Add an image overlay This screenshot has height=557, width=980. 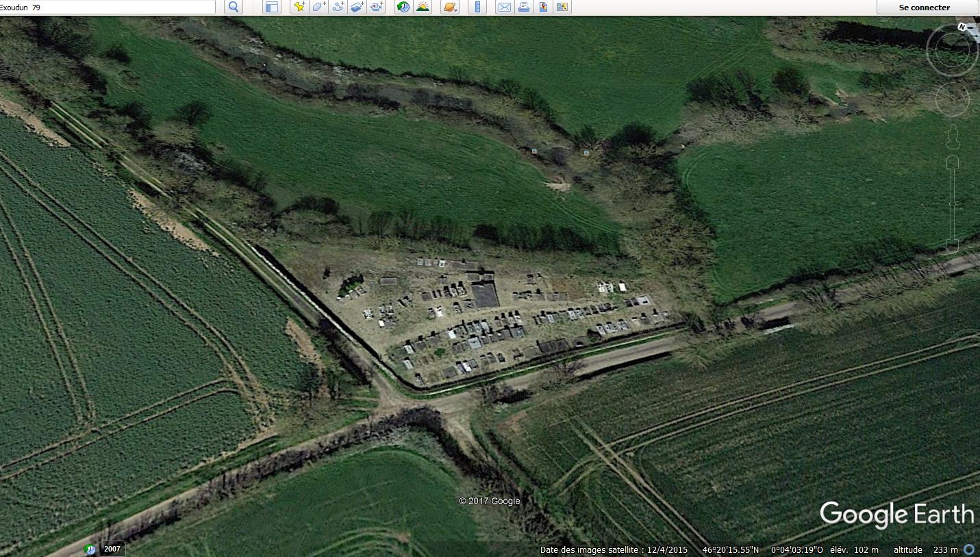(x=357, y=7)
